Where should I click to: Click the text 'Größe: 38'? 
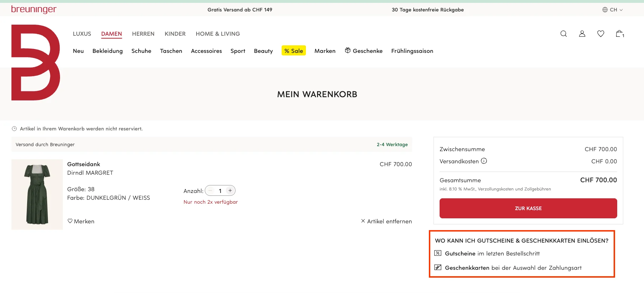[x=81, y=189]
